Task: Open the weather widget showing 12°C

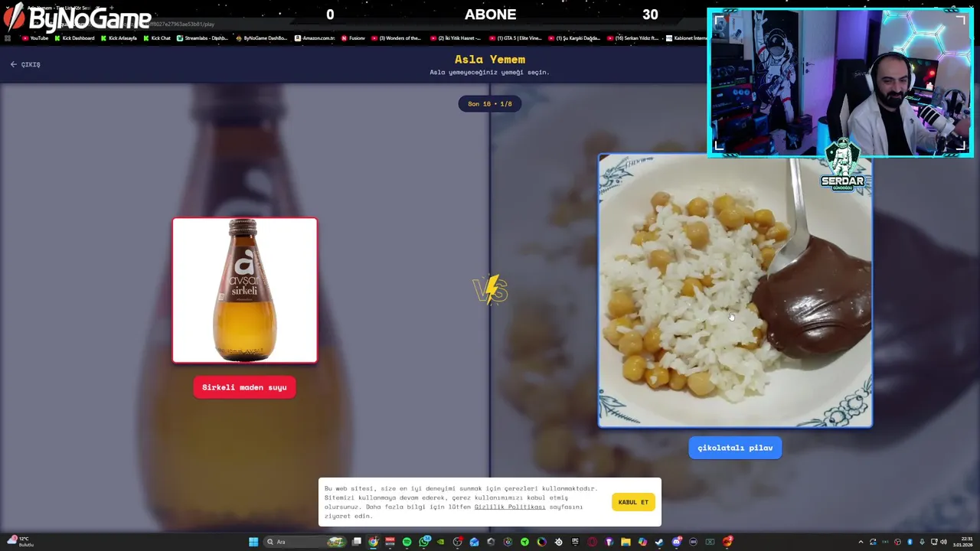Action: click(x=19, y=542)
